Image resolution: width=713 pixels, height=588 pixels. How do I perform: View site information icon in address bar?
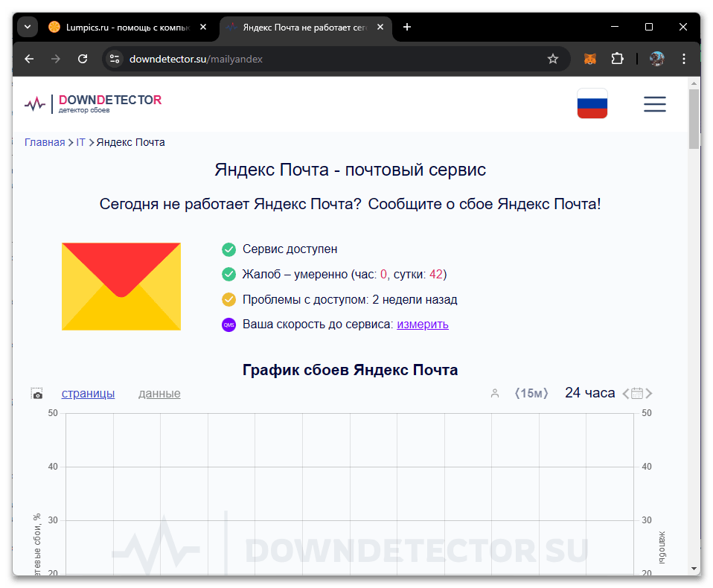tap(115, 59)
